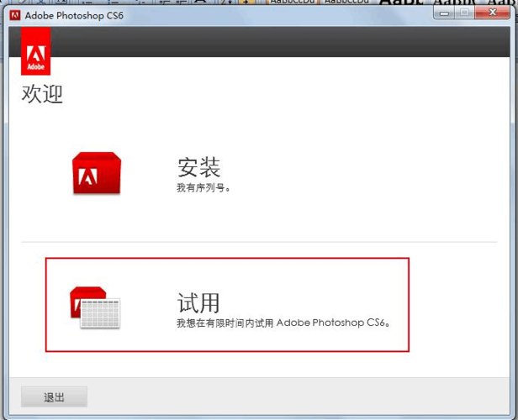Click the trial calendar box icon

coord(95,307)
